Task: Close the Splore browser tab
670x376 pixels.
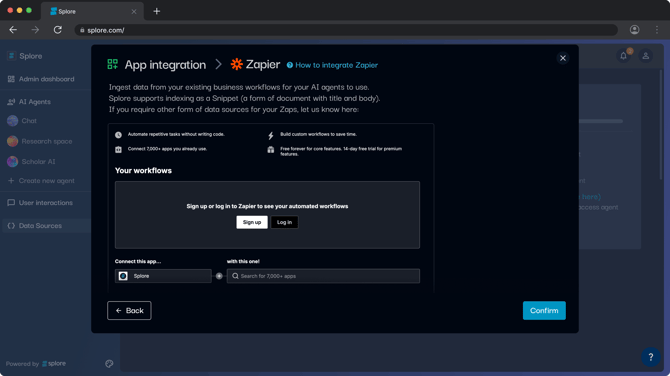Action: (134, 12)
